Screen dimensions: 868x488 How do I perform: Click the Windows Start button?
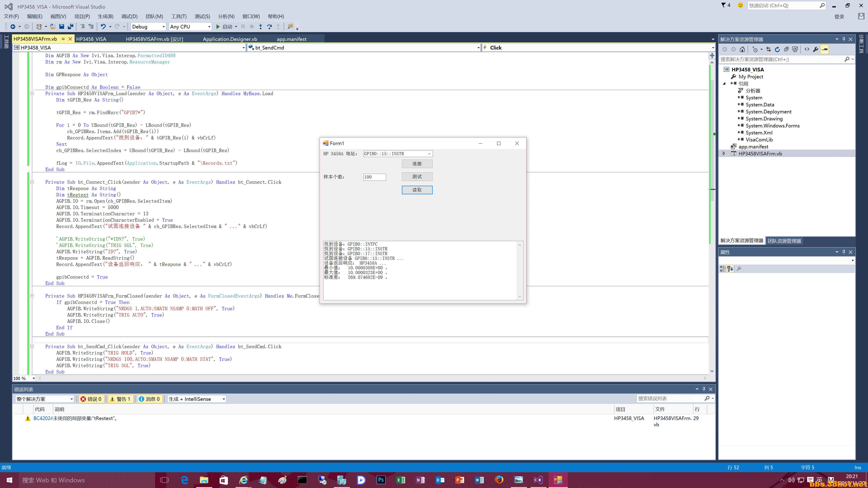[9, 480]
